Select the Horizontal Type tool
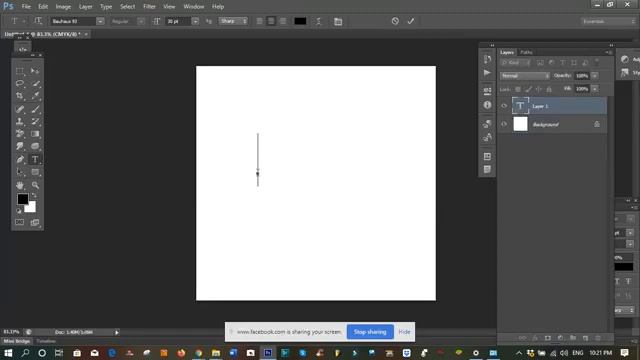 coord(35,159)
